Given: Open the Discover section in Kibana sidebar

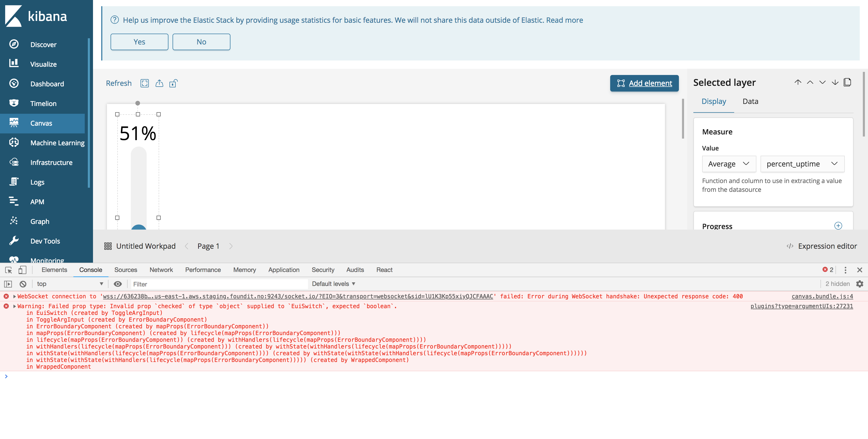Looking at the screenshot, I should pyautogui.click(x=43, y=44).
